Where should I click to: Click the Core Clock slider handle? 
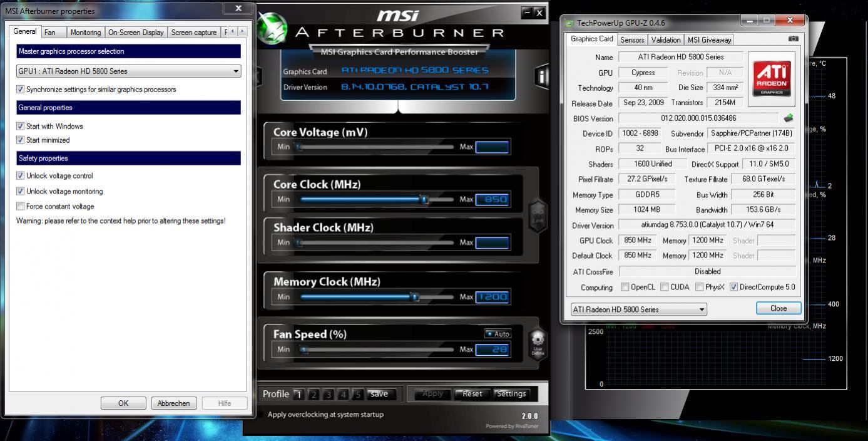[424, 199]
